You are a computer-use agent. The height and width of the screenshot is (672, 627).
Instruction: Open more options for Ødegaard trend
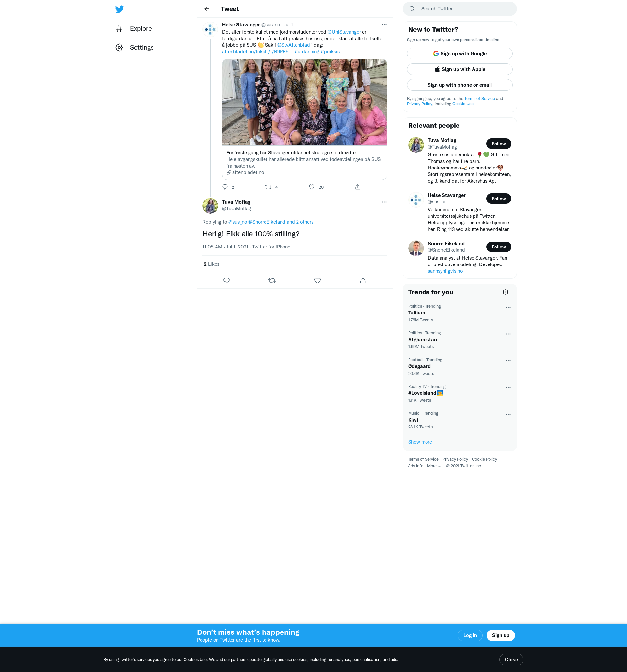coord(508,361)
